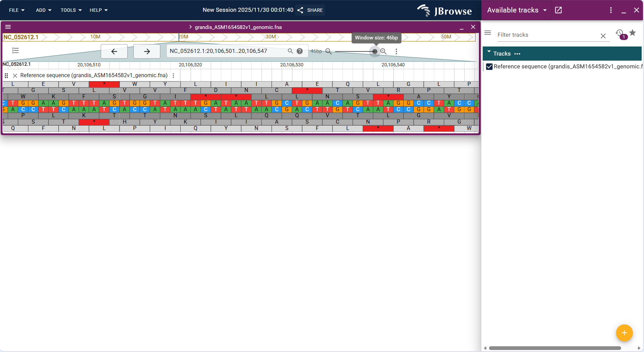Click the zoom out magnifier icon
This screenshot has height=352, width=644.
pos(328,51)
